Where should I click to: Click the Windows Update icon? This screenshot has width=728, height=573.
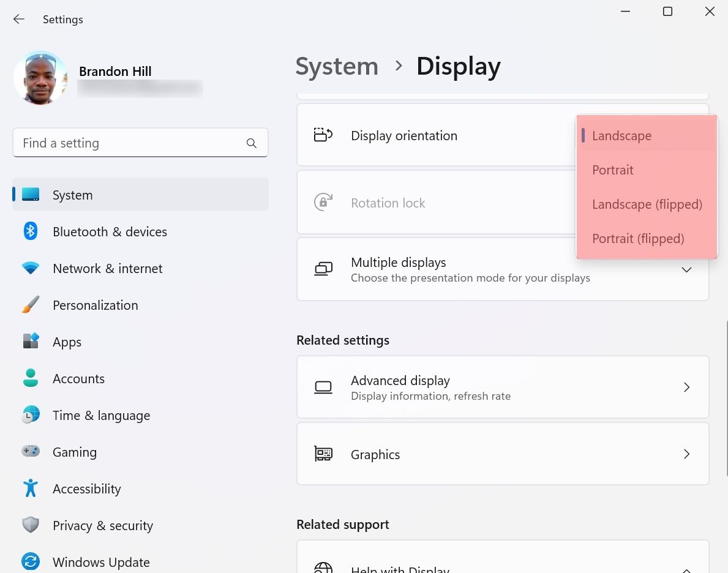(x=30, y=561)
